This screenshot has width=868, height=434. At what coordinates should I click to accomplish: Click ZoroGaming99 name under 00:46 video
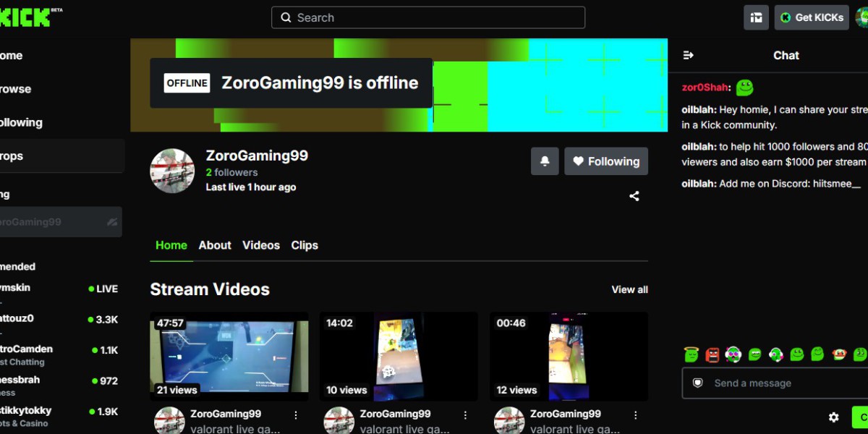point(566,414)
